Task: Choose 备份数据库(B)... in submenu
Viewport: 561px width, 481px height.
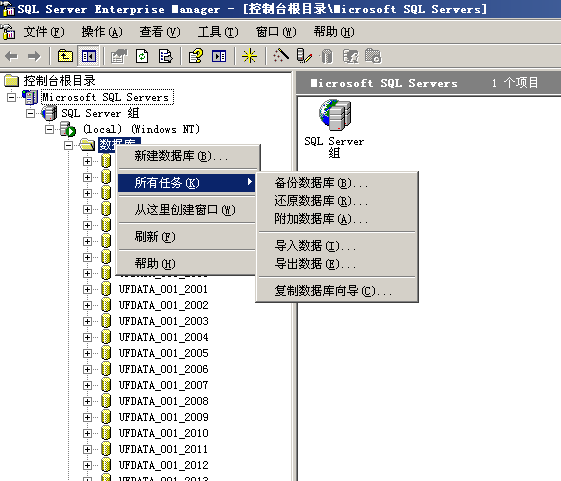Action: click(337, 183)
